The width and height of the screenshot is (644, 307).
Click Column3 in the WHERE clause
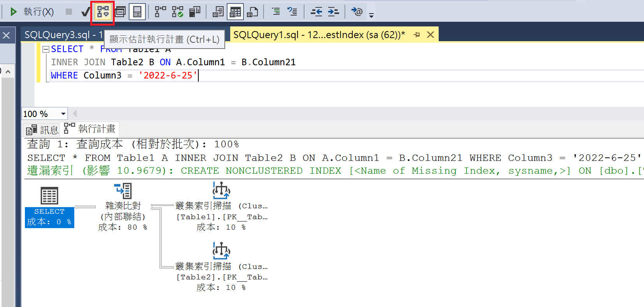click(x=102, y=75)
